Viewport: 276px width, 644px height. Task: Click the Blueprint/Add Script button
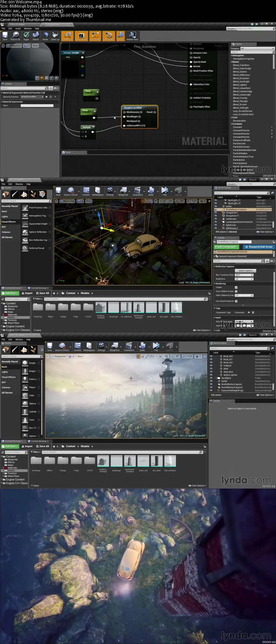(x=259, y=247)
